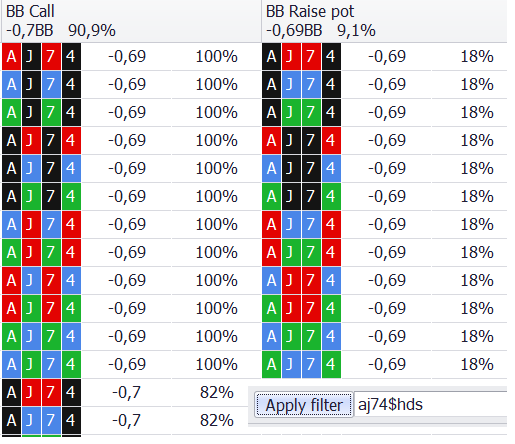Select BB Raise pot hand red A, green J, green 7, red 4
This screenshot has height=444, width=515.
pos(301,252)
